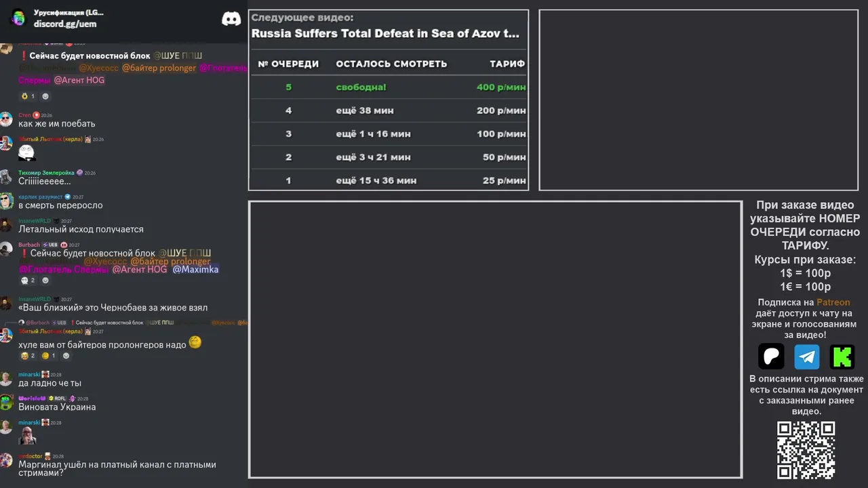
Task: Click the 'Russia Suffers Total Defeat' next video title
Action: coord(385,33)
